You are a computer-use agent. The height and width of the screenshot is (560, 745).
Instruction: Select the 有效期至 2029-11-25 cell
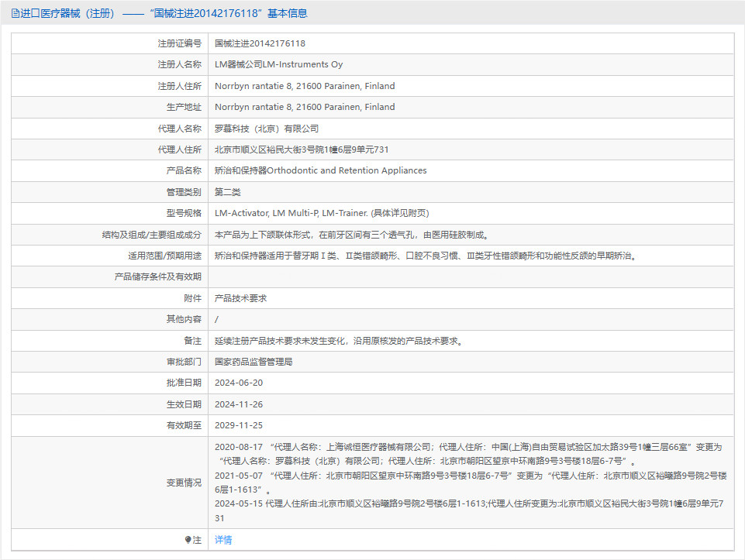tap(239, 424)
